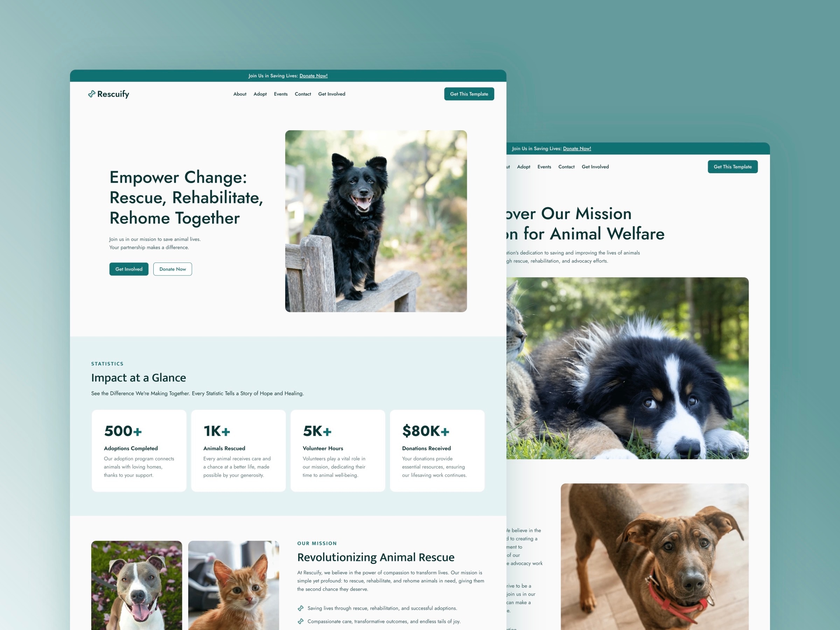840x630 pixels.
Task: Click the 'Donate Now' button in hero section
Action: coord(172,269)
